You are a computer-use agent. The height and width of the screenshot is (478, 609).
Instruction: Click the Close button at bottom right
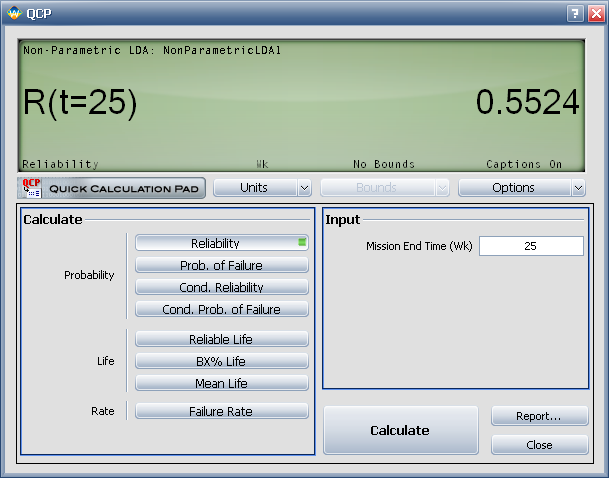click(x=539, y=445)
